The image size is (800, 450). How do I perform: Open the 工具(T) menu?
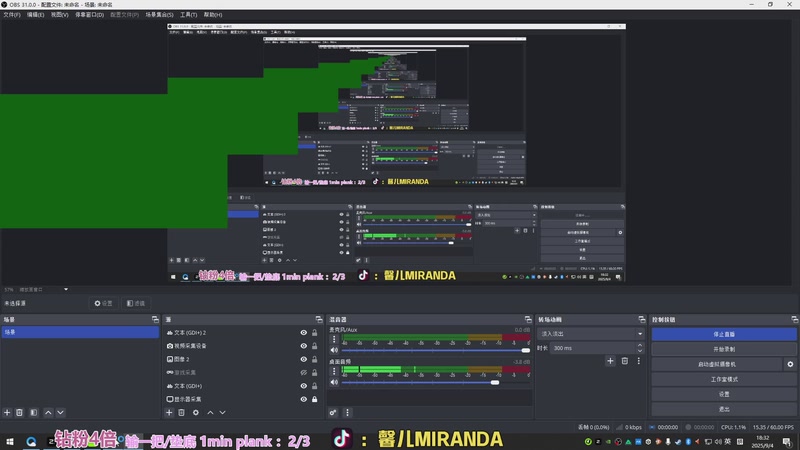pos(188,15)
